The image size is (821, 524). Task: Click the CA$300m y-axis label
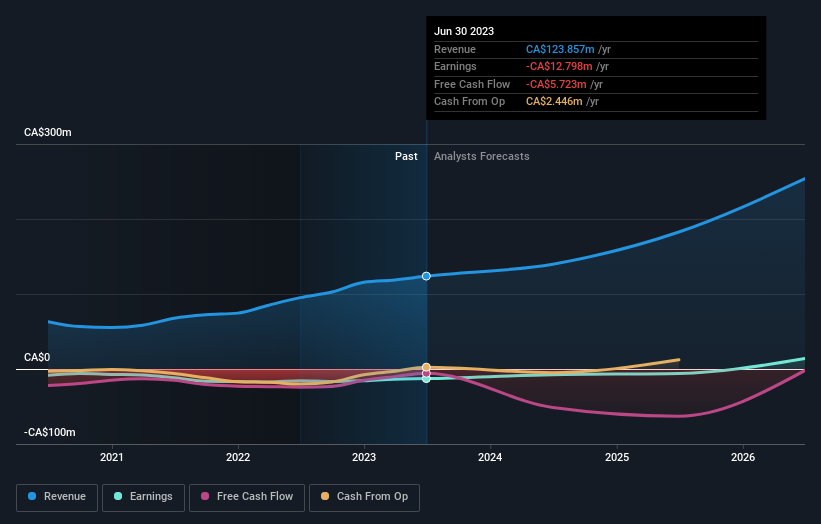(48, 132)
